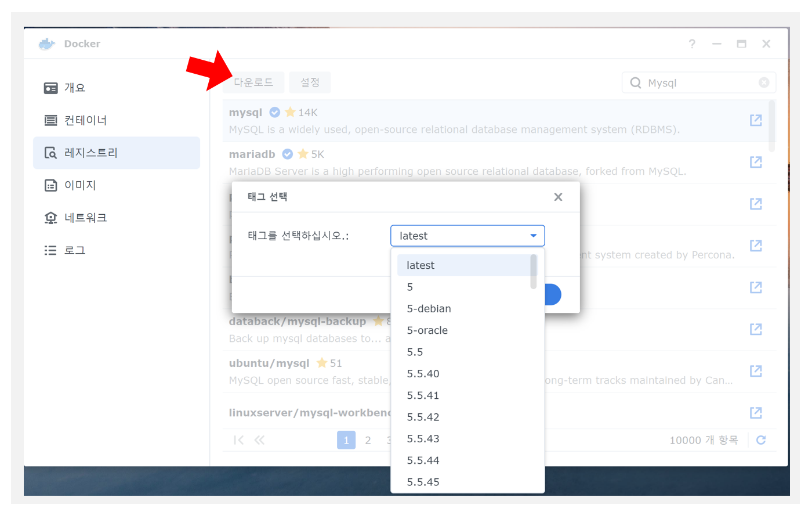812x512 pixels.
Task: Open the 이미지 section
Action: tap(117, 185)
